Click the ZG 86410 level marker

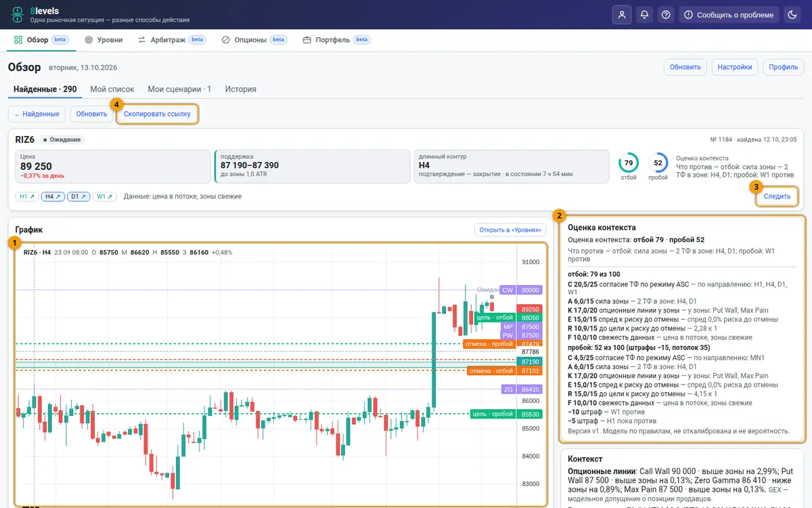click(520, 389)
